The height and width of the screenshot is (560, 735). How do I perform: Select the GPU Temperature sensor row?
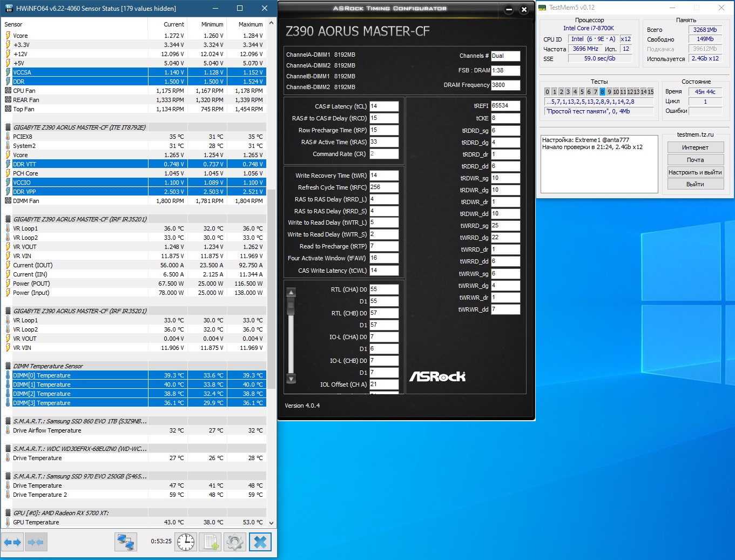click(x=134, y=522)
